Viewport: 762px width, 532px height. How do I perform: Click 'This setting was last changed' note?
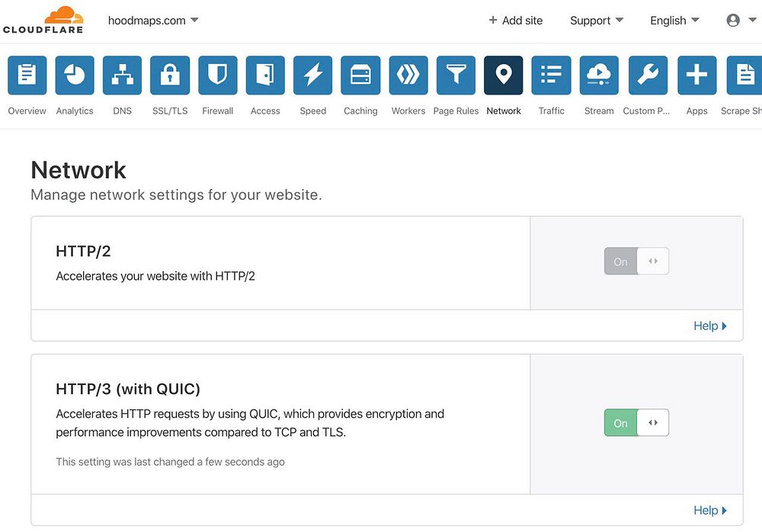[x=170, y=462]
